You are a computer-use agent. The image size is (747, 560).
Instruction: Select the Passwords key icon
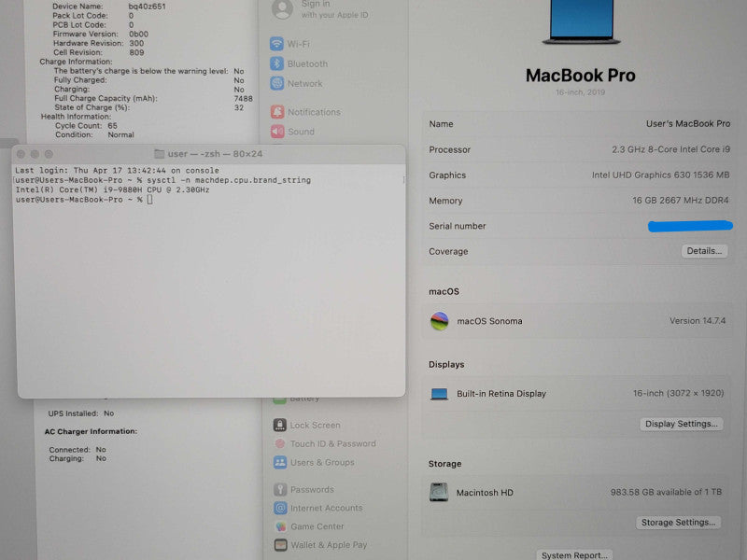(x=280, y=489)
